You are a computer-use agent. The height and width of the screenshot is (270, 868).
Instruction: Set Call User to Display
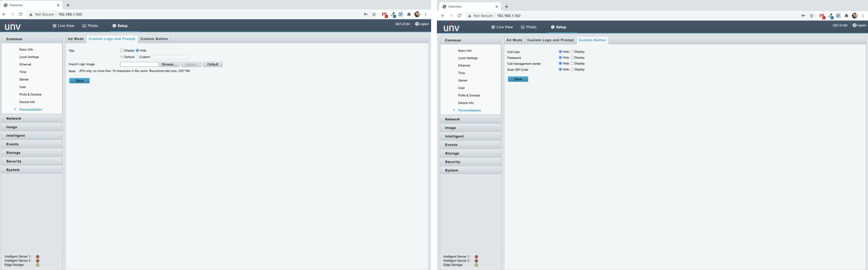(572, 52)
